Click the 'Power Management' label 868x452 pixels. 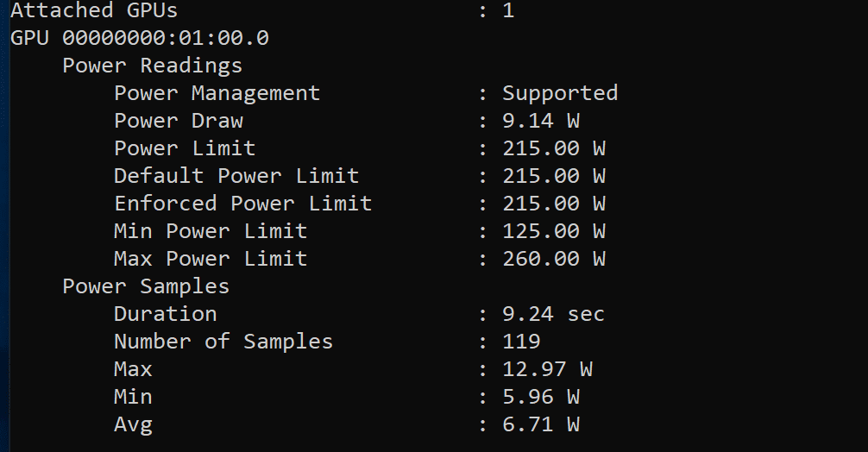(217, 93)
